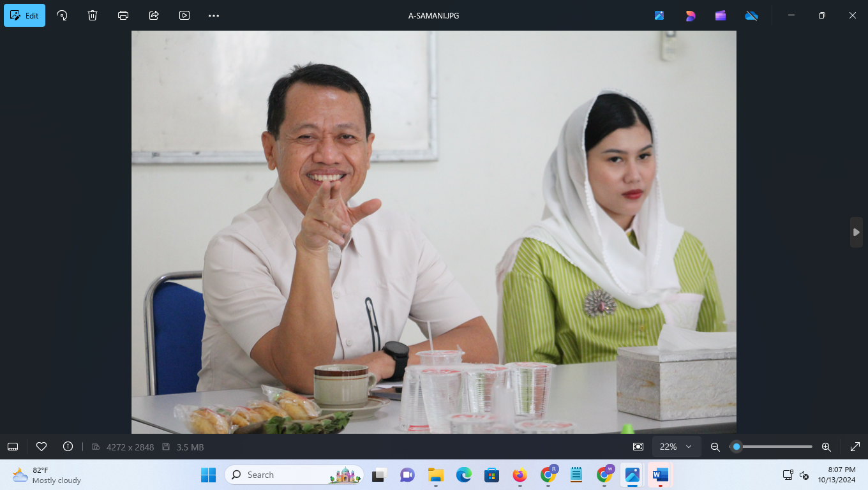Share the photo

tap(153, 15)
